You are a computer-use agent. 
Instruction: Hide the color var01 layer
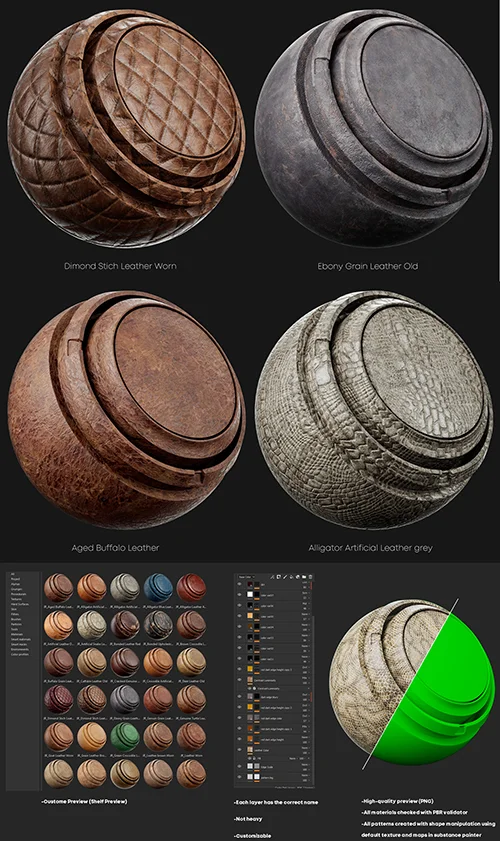tap(239, 658)
